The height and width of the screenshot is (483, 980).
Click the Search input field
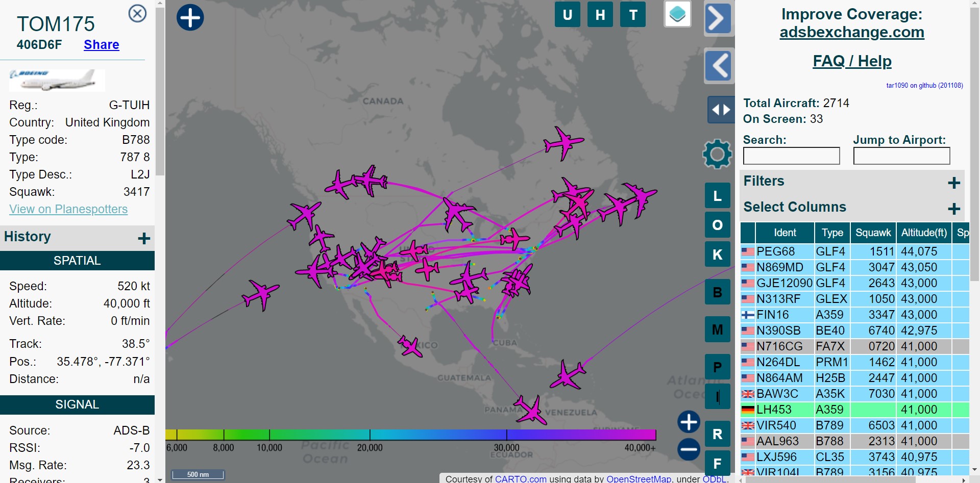point(791,156)
